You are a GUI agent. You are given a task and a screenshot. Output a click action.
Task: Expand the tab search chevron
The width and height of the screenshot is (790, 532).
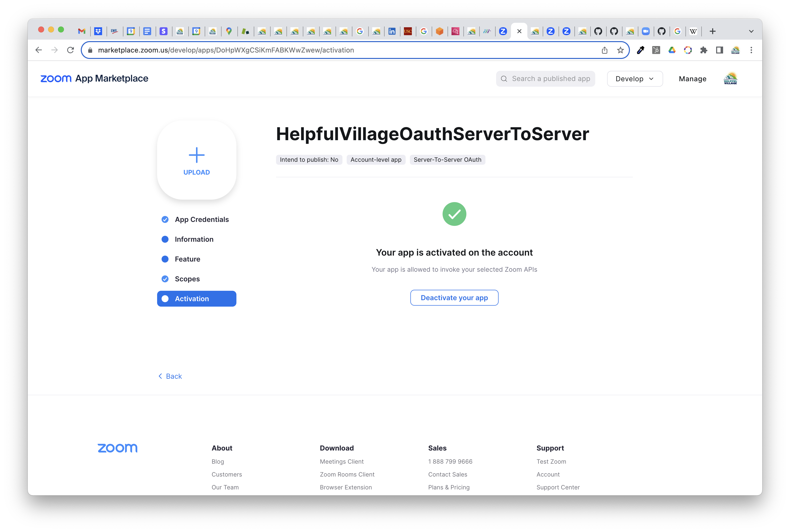pyautogui.click(x=751, y=31)
